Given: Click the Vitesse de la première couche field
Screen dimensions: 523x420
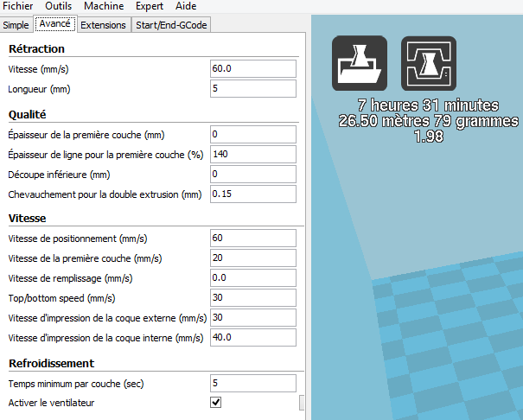Looking at the screenshot, I should [253, 258].
